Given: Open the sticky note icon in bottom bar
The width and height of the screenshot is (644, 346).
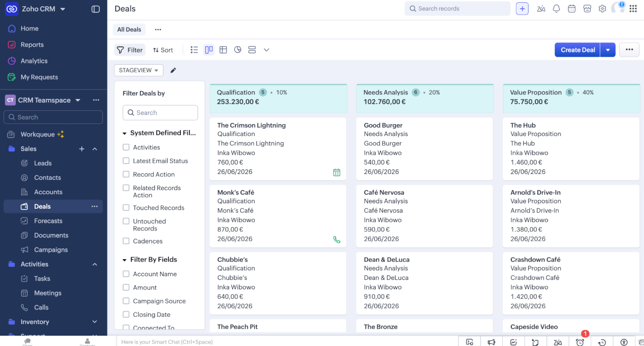Looking at the screenshot, I should pos(535,342).
